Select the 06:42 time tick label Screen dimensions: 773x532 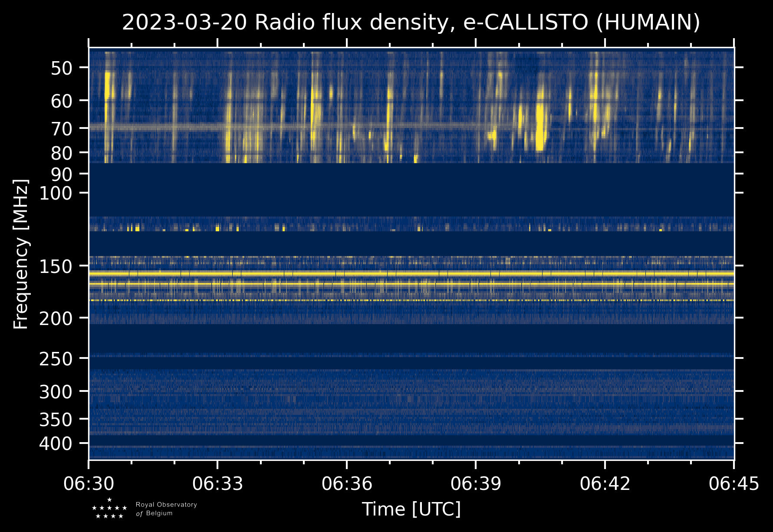[x=605, y=483]
